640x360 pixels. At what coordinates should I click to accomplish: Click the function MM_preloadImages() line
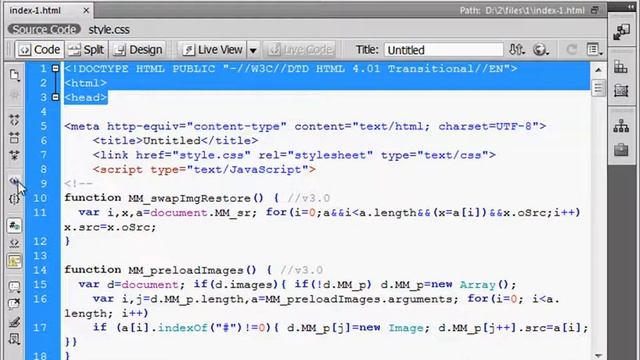(x=193, y=270)
